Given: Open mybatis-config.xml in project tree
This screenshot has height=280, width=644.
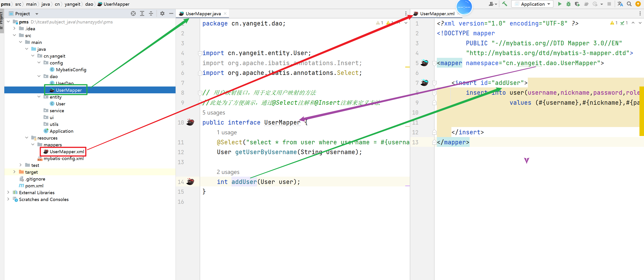Looking at the screenshot, I should click(x=63, y=158).
